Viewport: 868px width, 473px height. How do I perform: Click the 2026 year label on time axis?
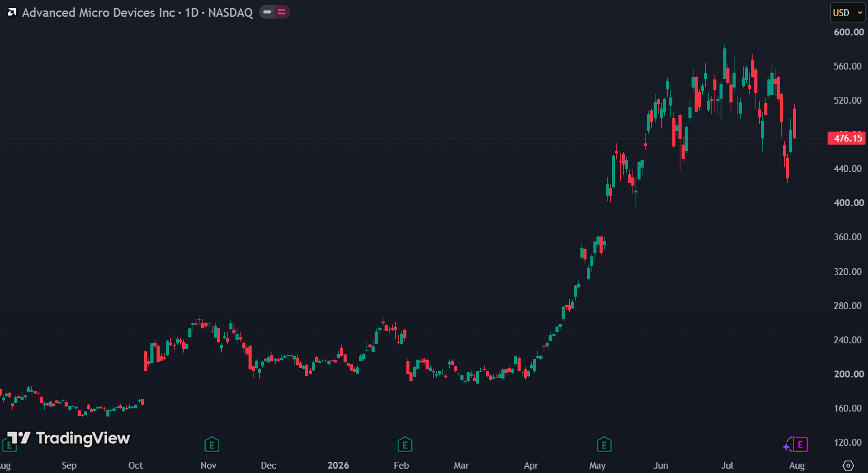pyautogui.click(x=339, y=466)
